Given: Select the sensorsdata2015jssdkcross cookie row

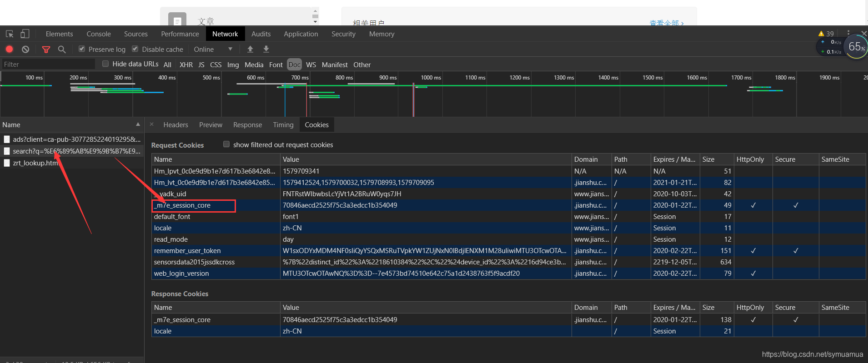Looking at the screenshot, I should (x=508, y=262).
